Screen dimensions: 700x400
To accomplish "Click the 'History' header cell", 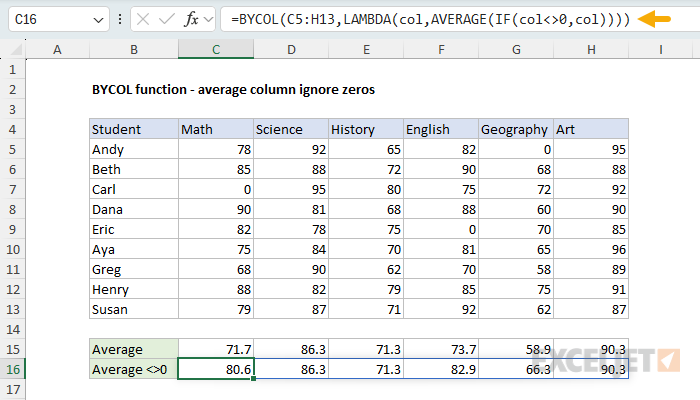I will [366, 129].
